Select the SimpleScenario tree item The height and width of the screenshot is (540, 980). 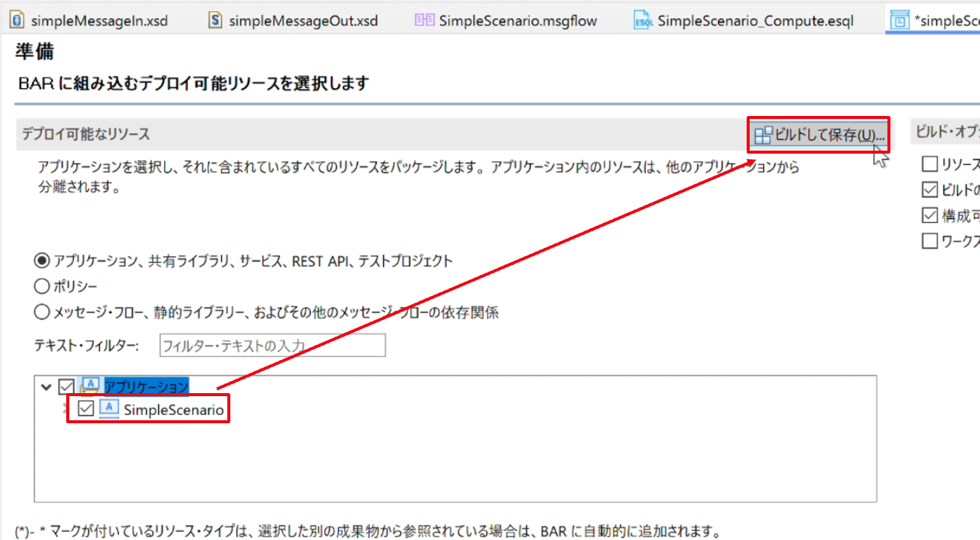pos(173,410)
